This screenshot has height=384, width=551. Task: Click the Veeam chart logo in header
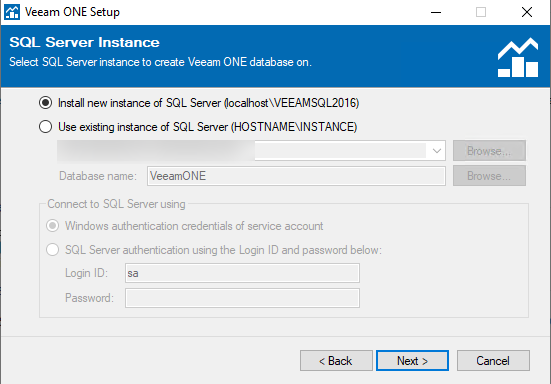coord(518,57)
